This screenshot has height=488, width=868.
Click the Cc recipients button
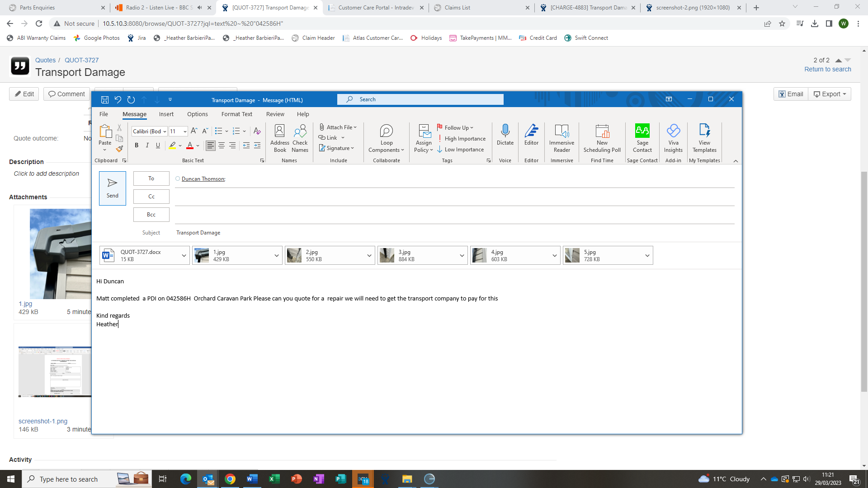(x=151, y=197)
